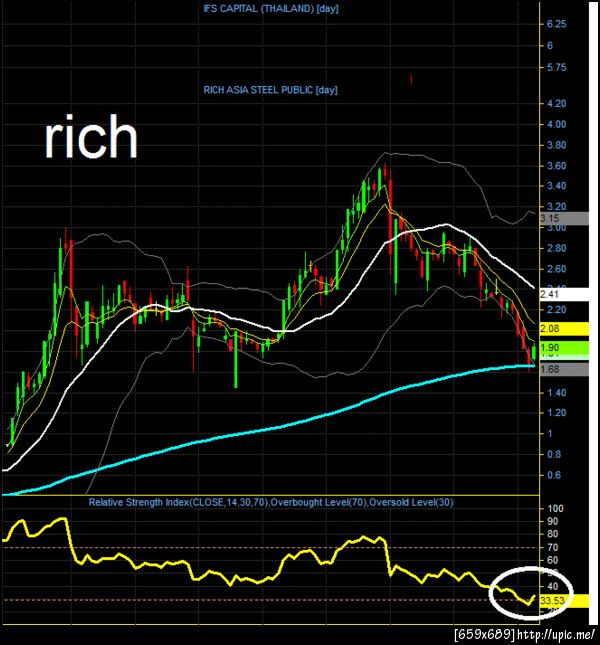The height and width of the screenshot is (645, 600).
Task: Select the 0.6 price axis label
Action: pos(554,475)
